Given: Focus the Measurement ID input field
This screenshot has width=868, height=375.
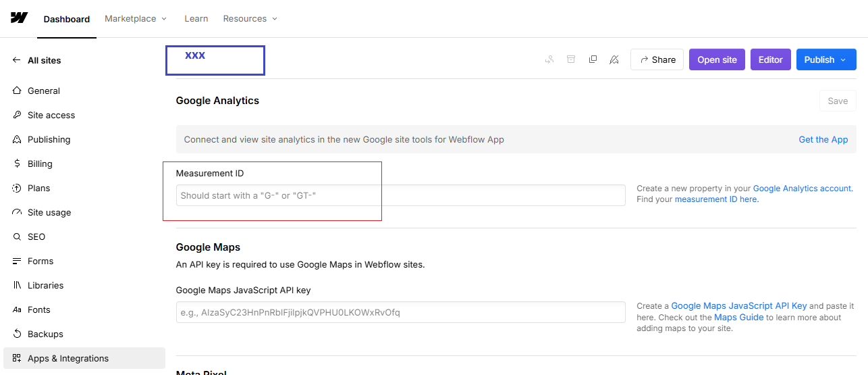Looking at the screenshot, I should coord(401,195).
